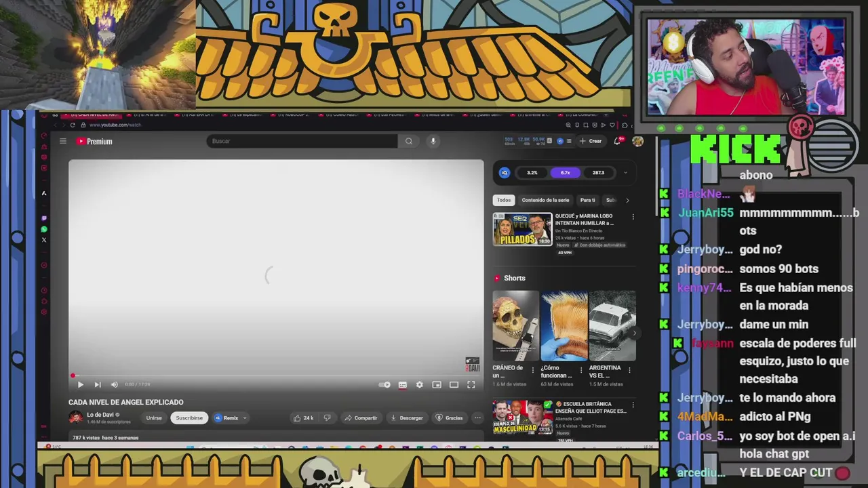Open the account avatar menu
This screenshot has height=488, width=868.
[x=637, y=141]
